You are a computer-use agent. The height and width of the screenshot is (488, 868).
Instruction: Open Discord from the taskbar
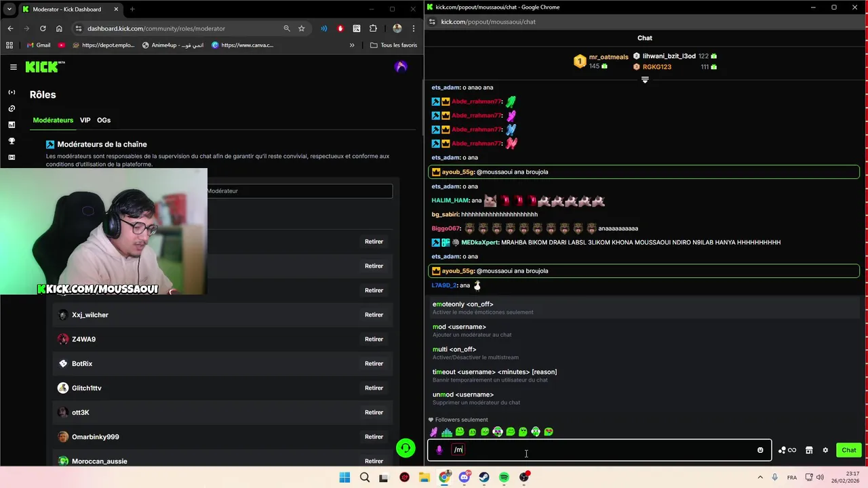tap(465, 477)
